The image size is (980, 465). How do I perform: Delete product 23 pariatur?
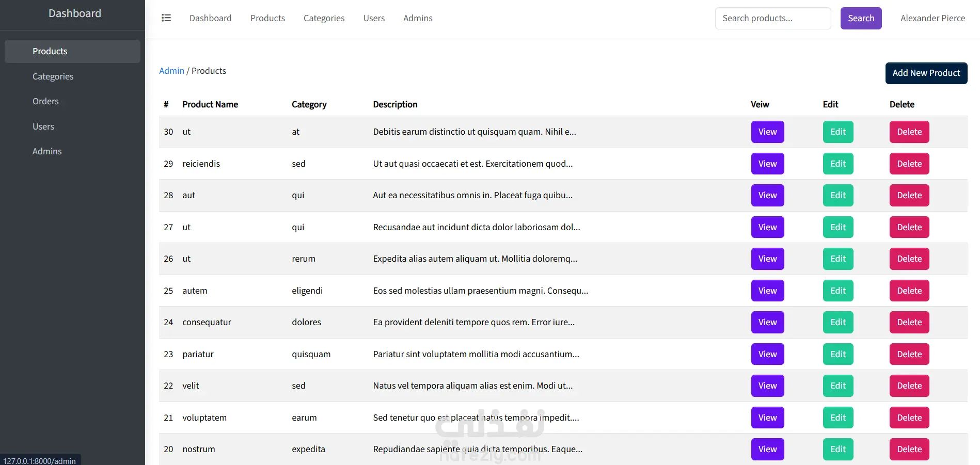click(909, 354)
